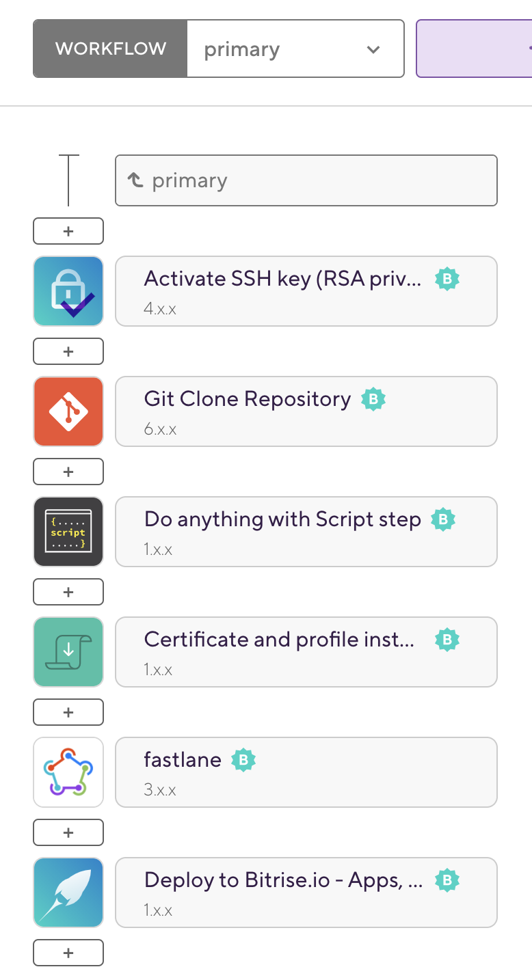Viewport: 532px width, 980px height.
Task: Click the primary workflow name field
Action: coord(306,180)
